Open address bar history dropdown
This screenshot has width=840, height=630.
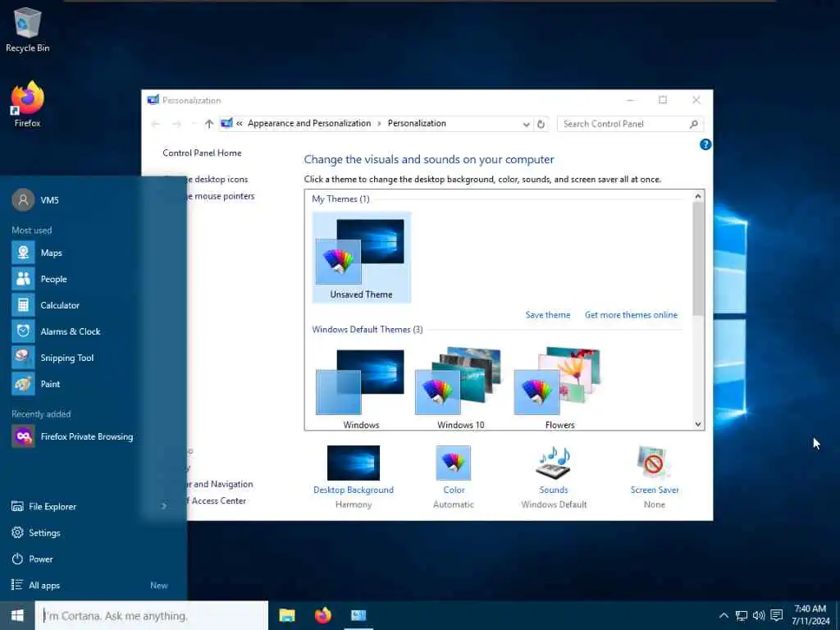click(526, 124)
